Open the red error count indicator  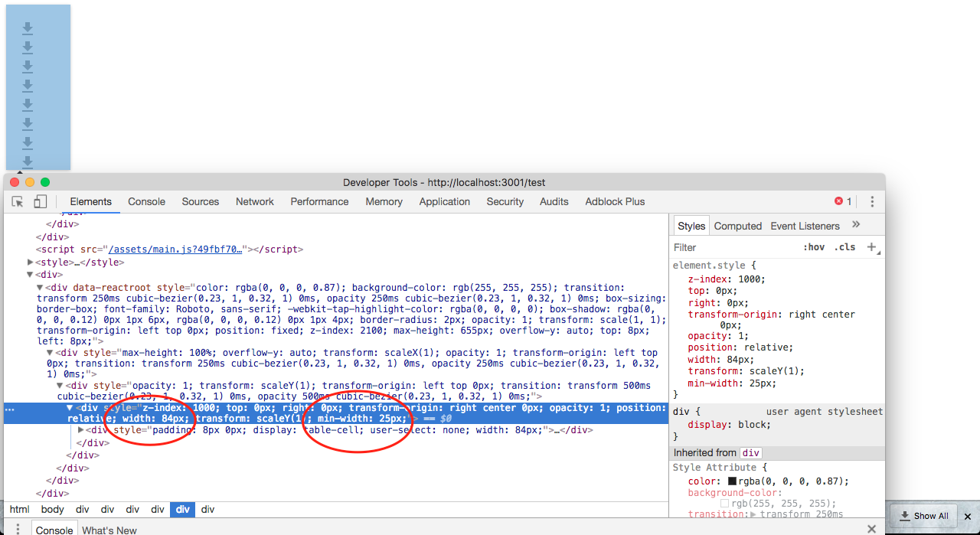(x=843, y=201)
